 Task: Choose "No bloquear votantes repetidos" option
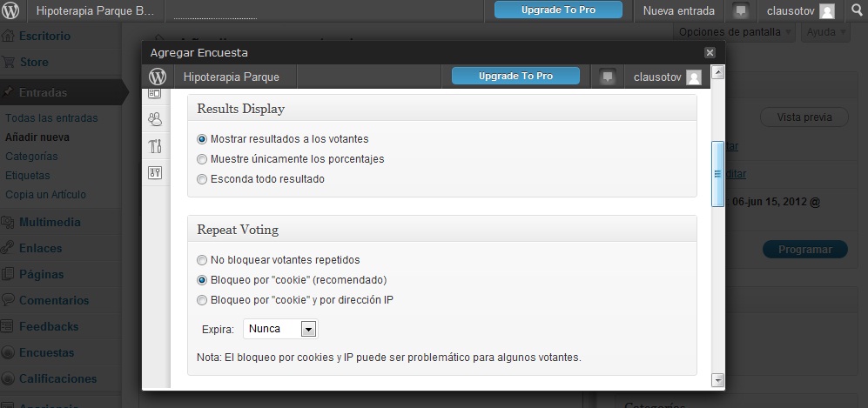pyautogui.click(x=202, y=260)
